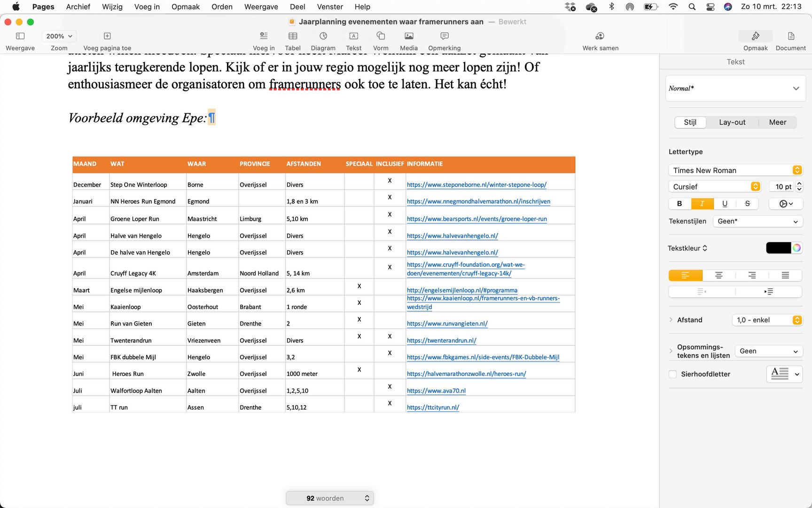Viewport: 812px width, 508px height.
Task: Open the ttcityrun.nl link
Action: (x=433, y=407)
